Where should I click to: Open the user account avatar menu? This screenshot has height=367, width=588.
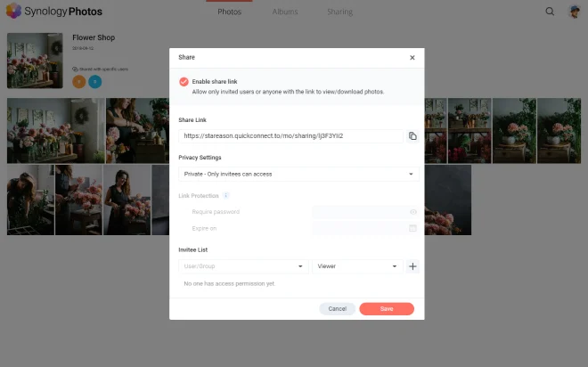click(x=575, y=12)
